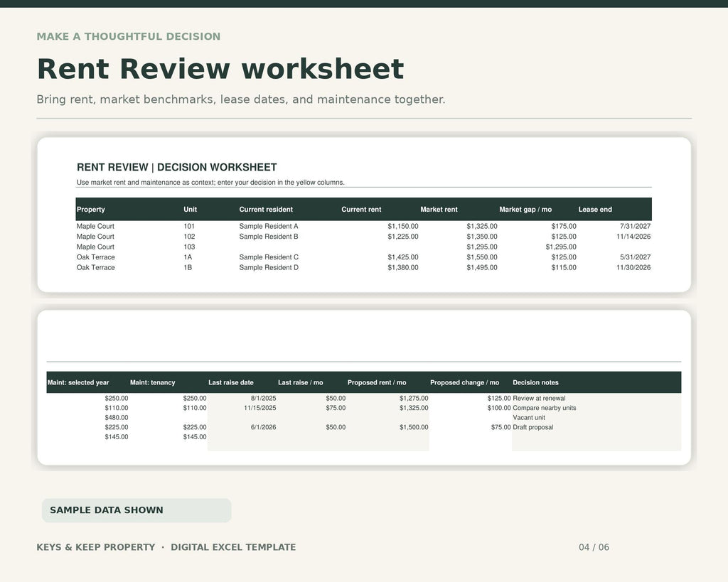Select 'Last raise / mo' header
Screen dimensions: 728x582
[301, 382]
